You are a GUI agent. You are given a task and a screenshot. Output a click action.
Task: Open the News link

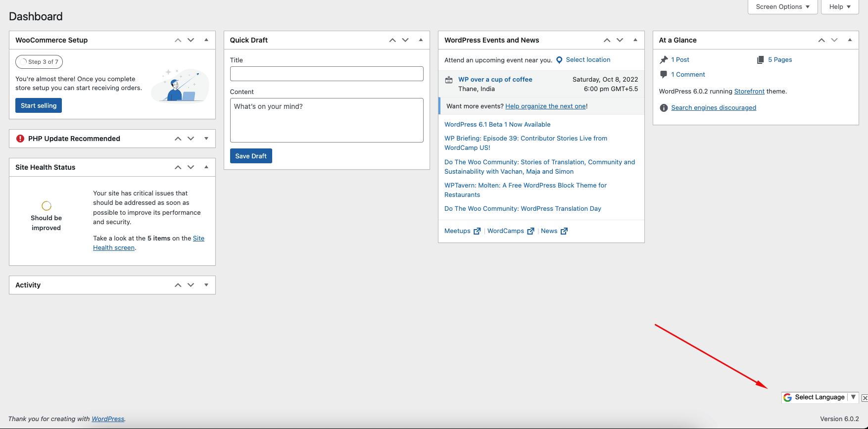(549, 231)
